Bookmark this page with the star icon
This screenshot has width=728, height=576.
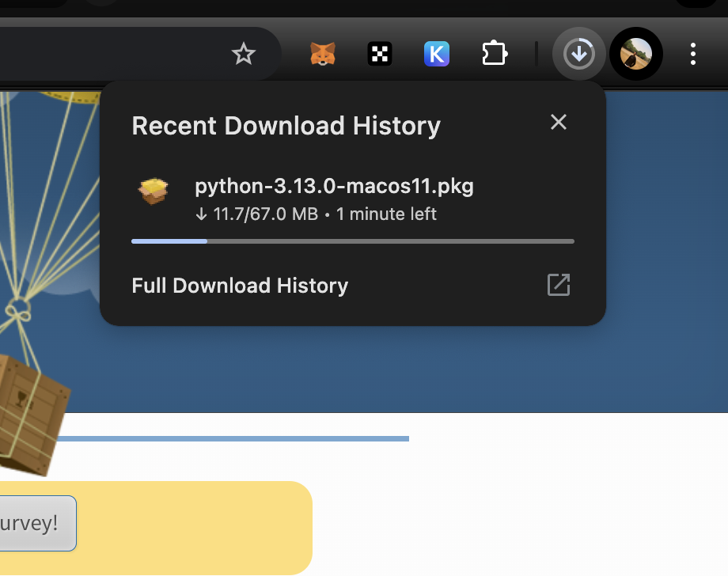coord(243,54)
